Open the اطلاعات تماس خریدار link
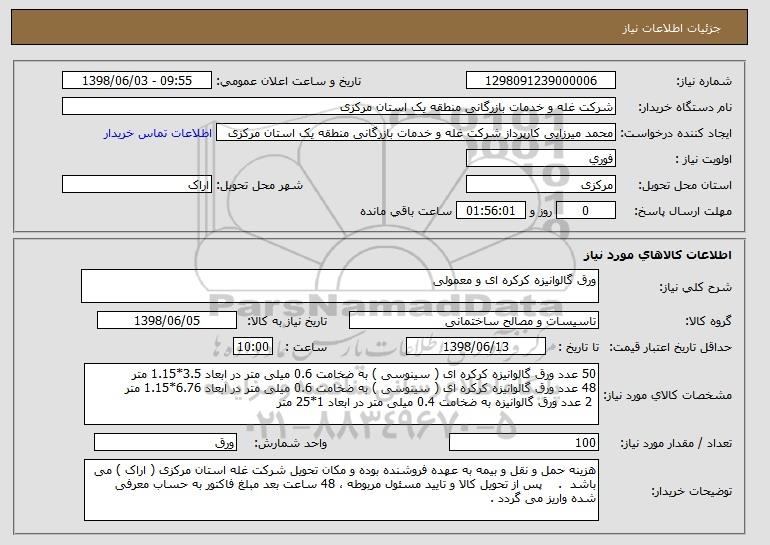 click(x=158, y=134)
